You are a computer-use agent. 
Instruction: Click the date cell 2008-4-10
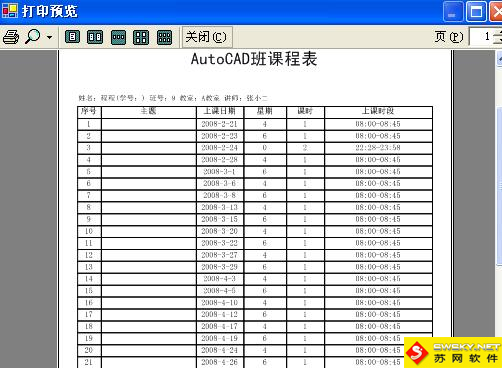[220, 303]
